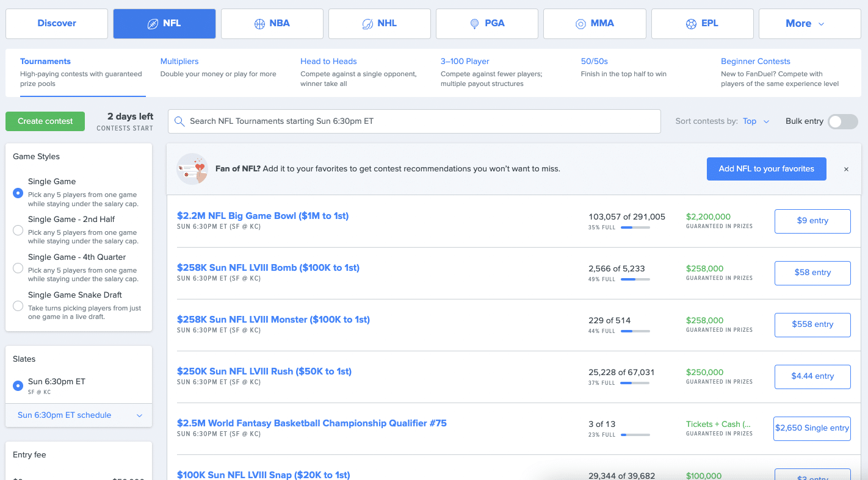Select Single Game Snake Draft style
The image size is (868, 480).
[18, 306]
